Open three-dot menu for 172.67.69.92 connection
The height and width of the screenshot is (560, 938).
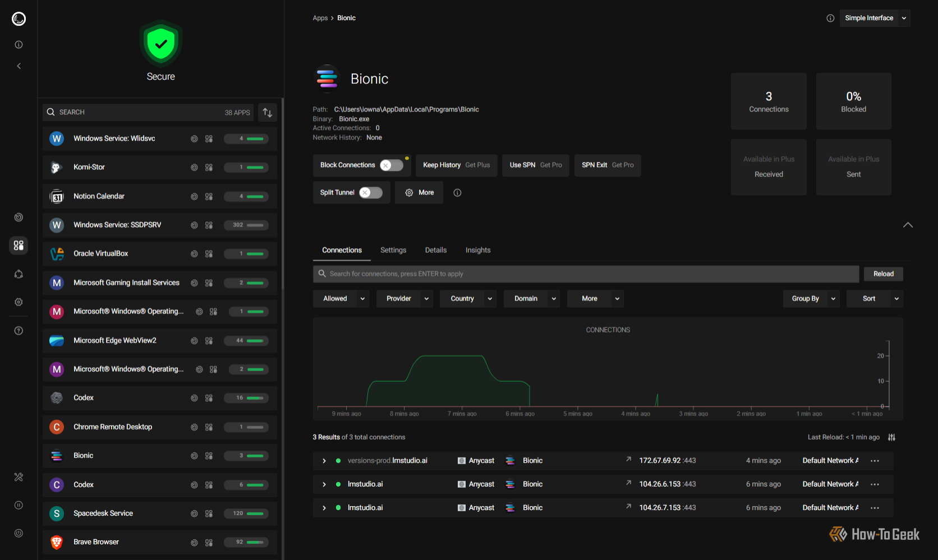875,461
